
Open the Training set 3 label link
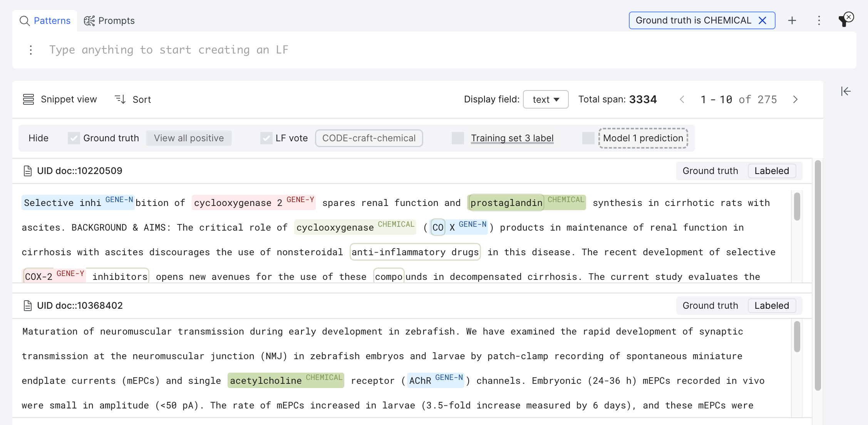(x=512, y=138)
